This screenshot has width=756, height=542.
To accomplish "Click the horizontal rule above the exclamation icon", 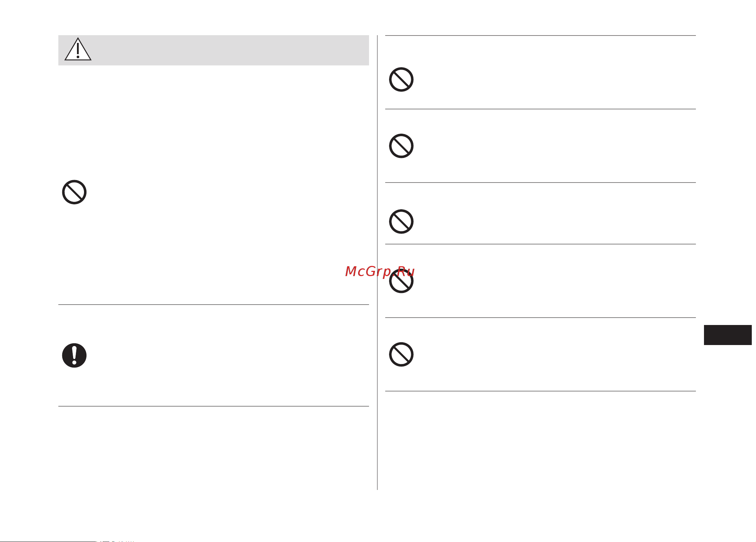I will pyautogui.click(x=213, y=305).
